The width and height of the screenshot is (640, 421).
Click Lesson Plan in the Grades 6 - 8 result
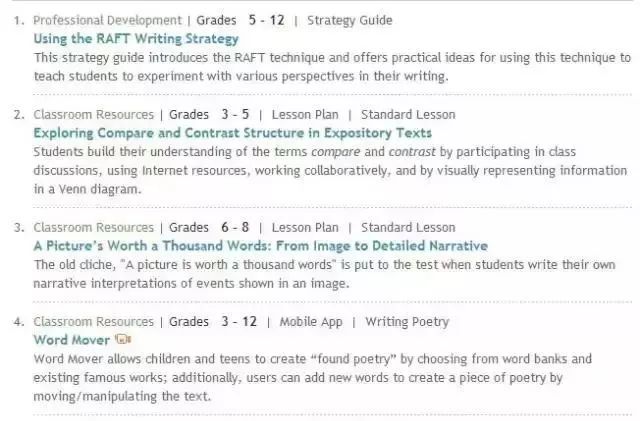[x=305, y=227]
